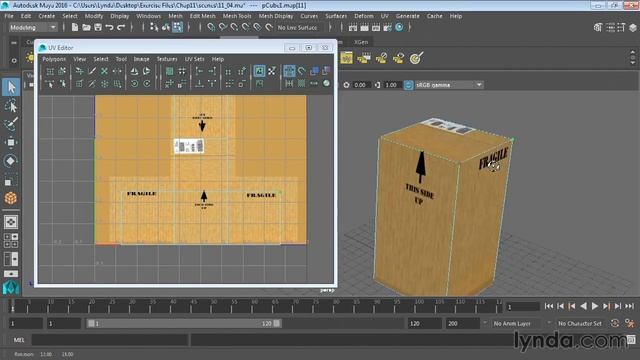Go to the start of playback range

549,306
